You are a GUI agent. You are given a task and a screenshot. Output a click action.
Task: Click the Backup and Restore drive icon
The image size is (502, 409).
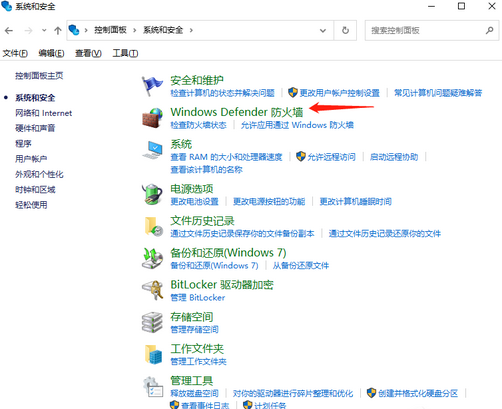coord(152,258)
